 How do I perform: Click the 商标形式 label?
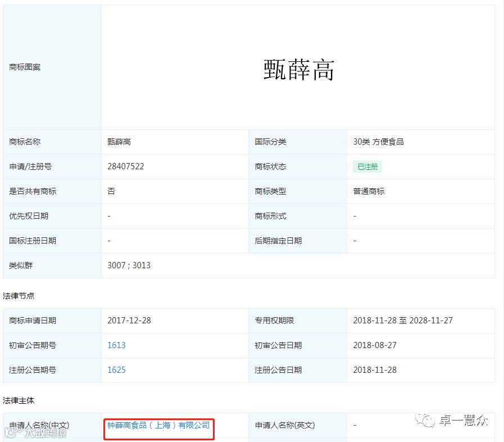point(270,216)
